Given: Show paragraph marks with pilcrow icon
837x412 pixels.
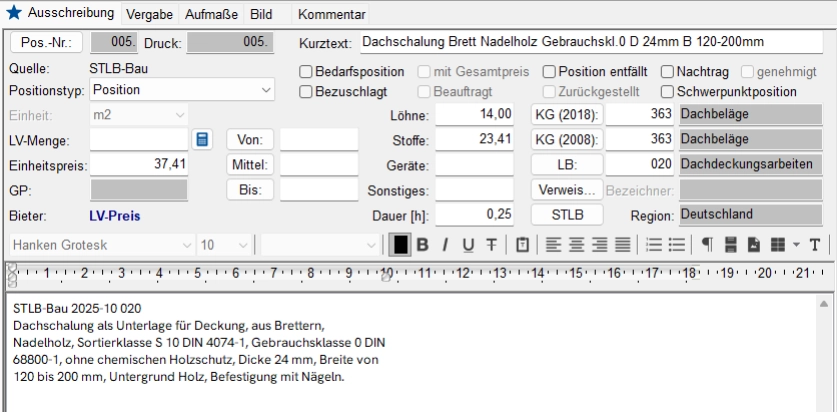Looking at the screenshot, I should (x=706, y=245).
